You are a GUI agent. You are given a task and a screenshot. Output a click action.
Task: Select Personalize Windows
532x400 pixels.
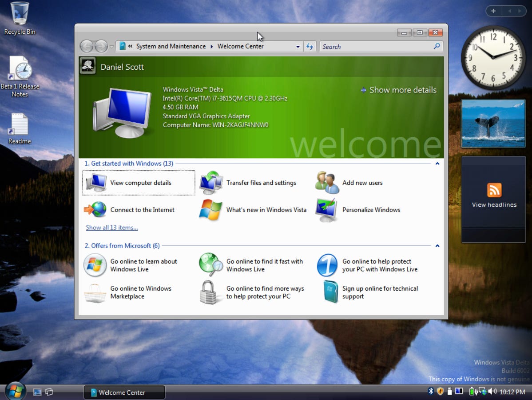[370, 210]
